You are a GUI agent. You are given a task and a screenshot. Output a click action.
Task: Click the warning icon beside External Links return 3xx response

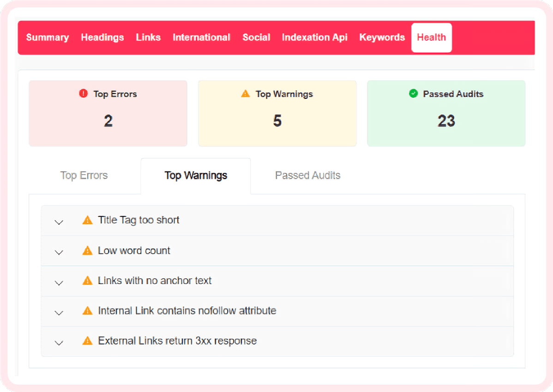(87, 341)
